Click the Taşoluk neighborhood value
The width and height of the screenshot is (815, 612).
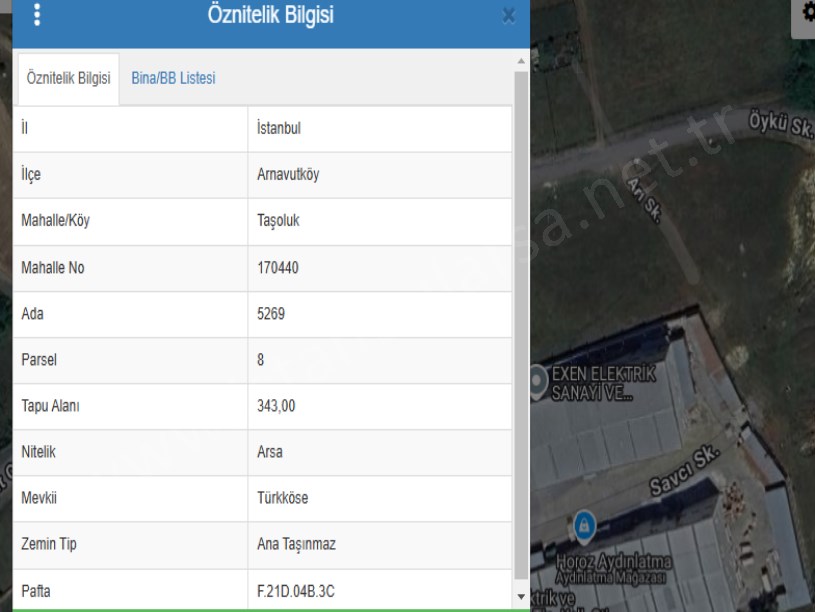tap(280, 222)
